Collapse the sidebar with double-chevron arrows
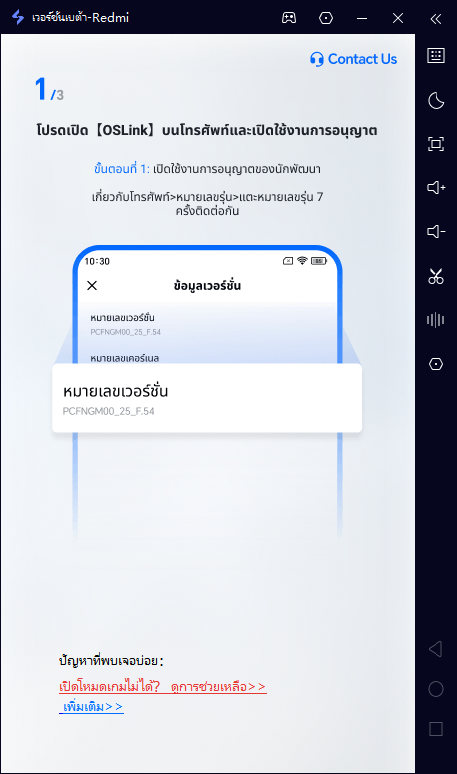Viewport: 457px width, 774px height. [435, 19]
